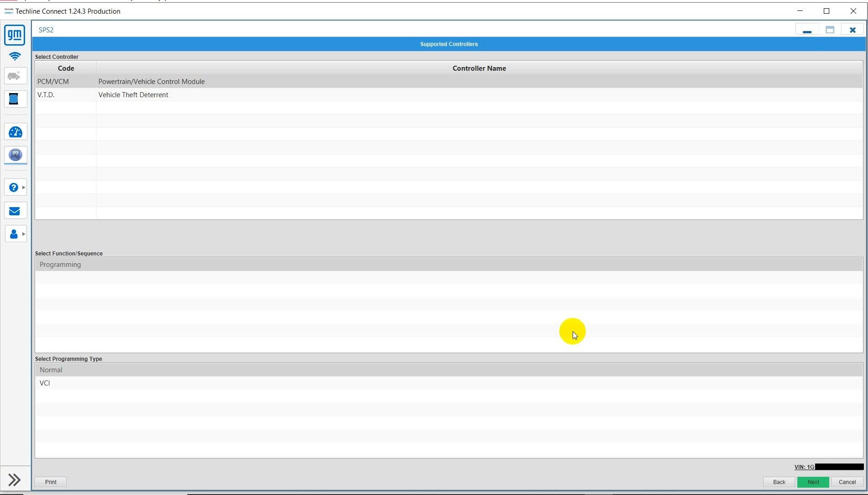Viewport: 868px width, 495px height.
Task: Click the Supported Controllers header bar
Action: [x=449, y=44]
